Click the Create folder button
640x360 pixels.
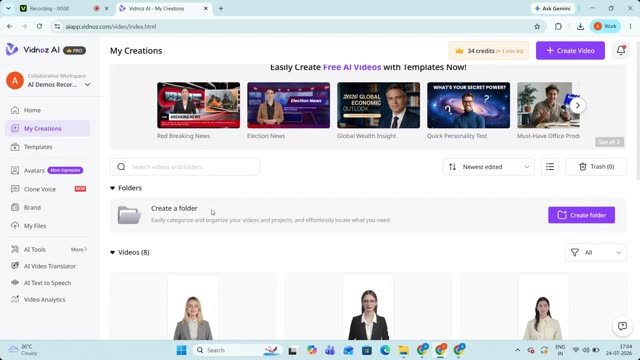581,215
